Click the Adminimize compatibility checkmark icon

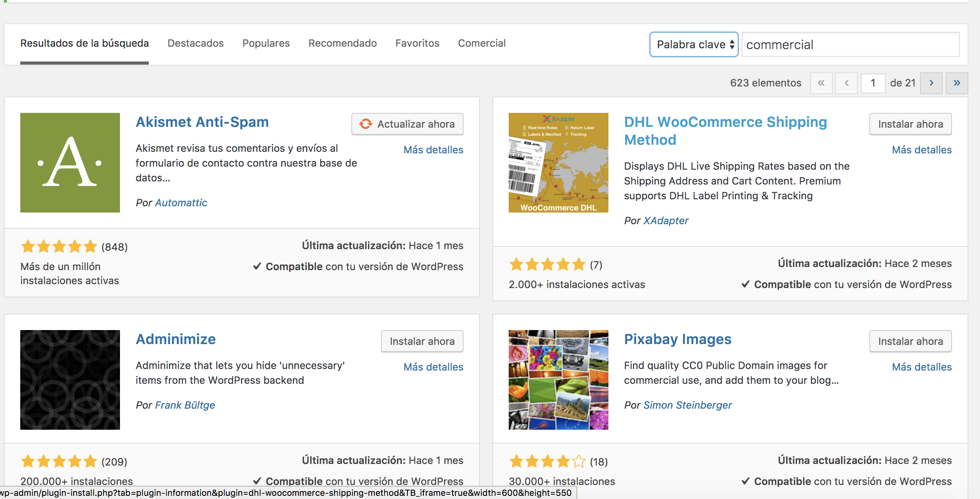(x=257, y=481)
